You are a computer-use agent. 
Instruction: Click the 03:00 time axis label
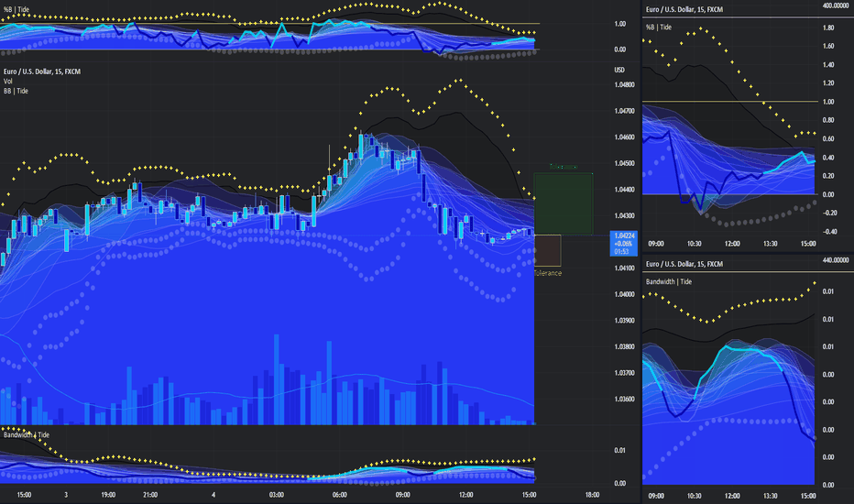[x=277, y=495]
